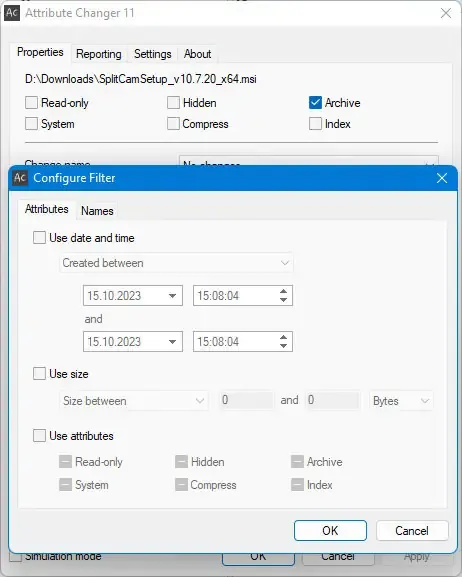Enable the Use attributes checkbox
Viewport: 462px width, 577px height.
tap(39, 436)
